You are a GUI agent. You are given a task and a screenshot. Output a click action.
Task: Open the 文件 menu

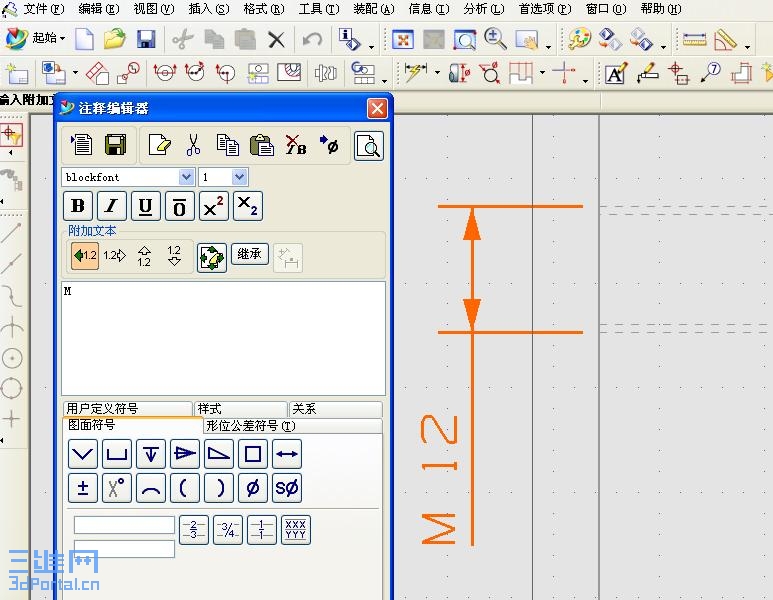pyautogui.click(x=43, y=9)
